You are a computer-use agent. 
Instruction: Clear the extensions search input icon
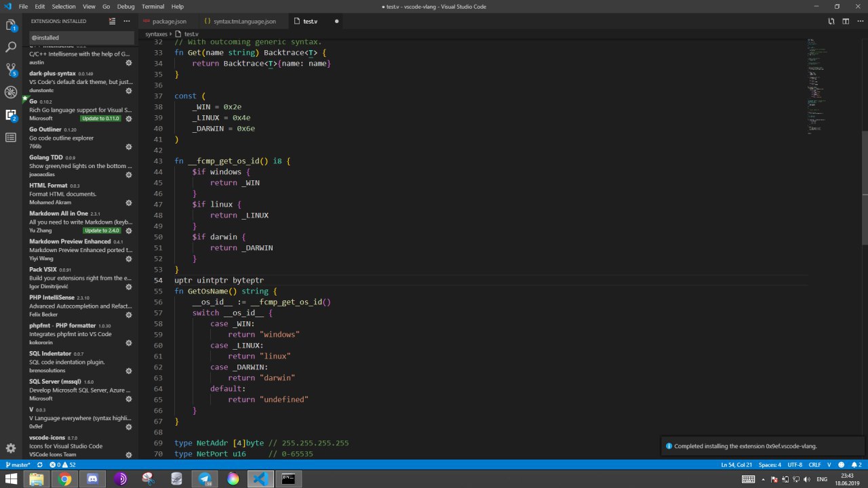click(x=112, y=21)
